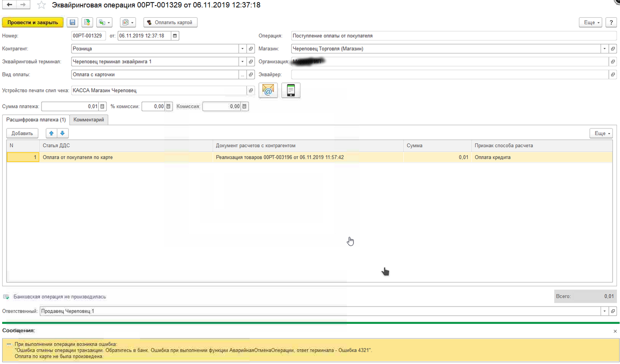Click the bank operation status icon
The width and height of the screenshot is (620, 364).
(6, 297)
